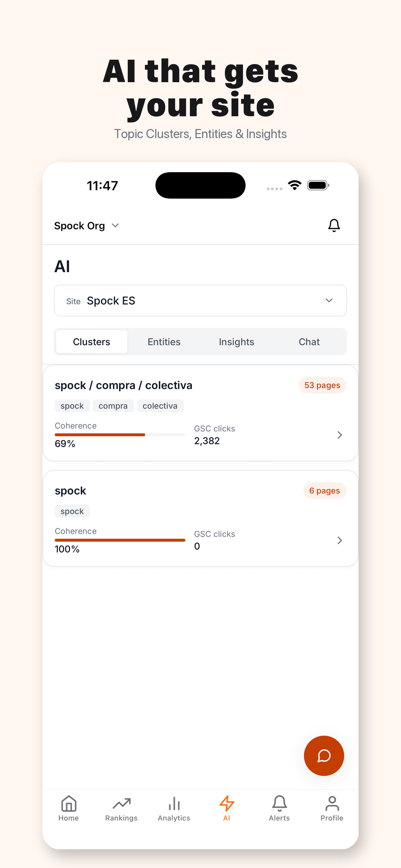Screen dimensions: 401x868
Task: Click the colectiva keyword tag
Action: [x=160, y=406]
